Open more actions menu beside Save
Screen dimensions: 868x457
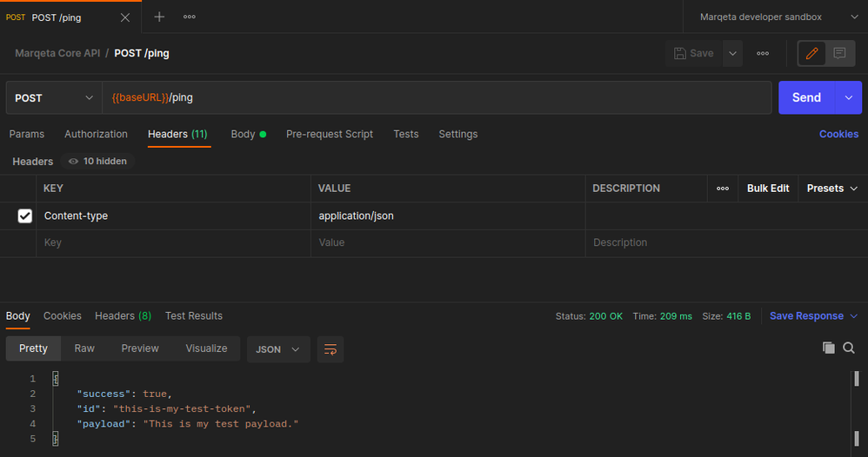pos(763,53)
